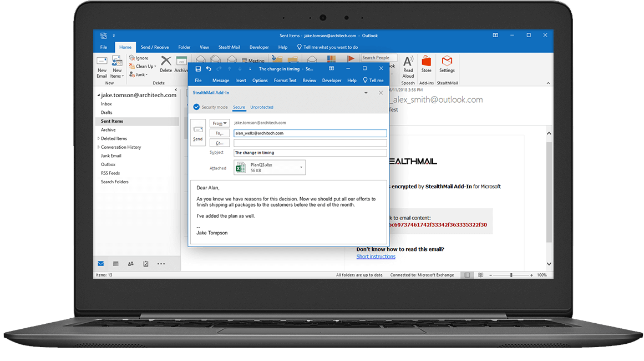Click Tell me what you want to do
Screen dimensions: 644x361
coord(327,47)
